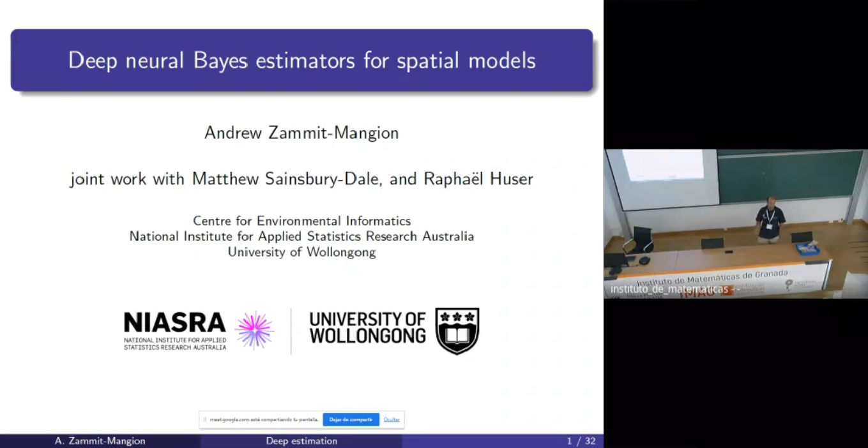Click the NIASRA wordmark logo

pos(175,331)
